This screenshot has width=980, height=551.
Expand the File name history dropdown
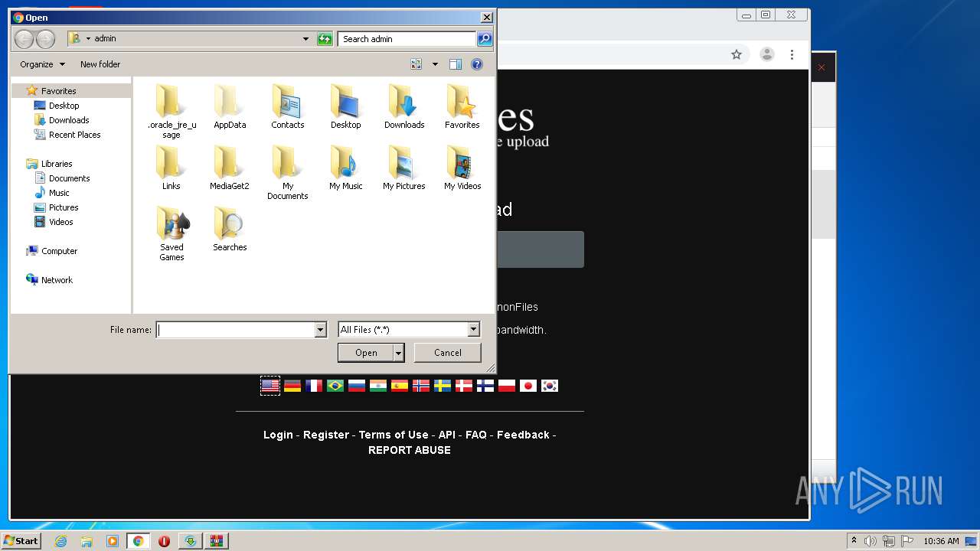point(320,330)
